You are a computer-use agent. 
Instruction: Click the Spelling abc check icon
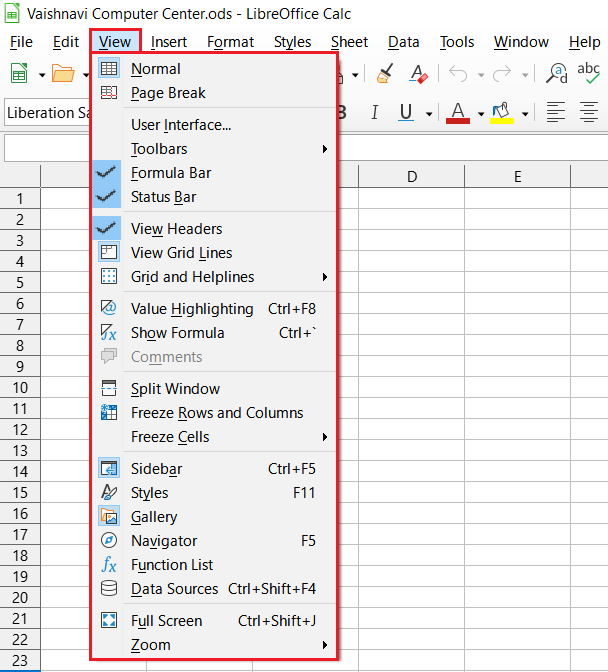coord(588,73)
